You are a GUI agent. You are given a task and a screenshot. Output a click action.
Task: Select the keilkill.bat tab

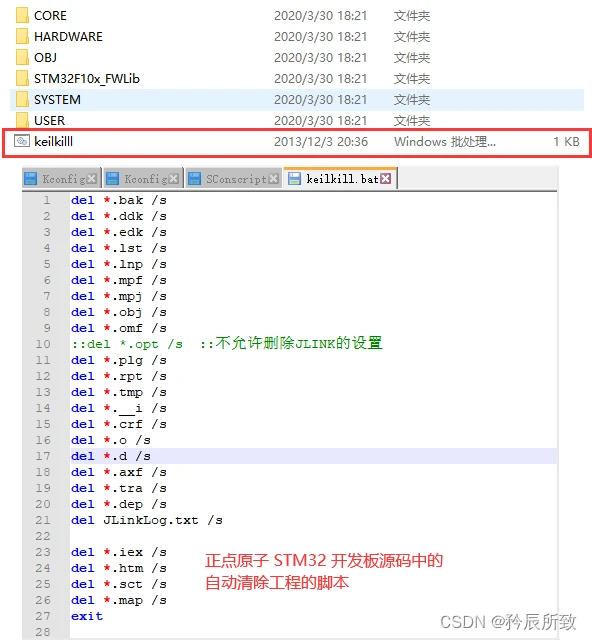340,179
